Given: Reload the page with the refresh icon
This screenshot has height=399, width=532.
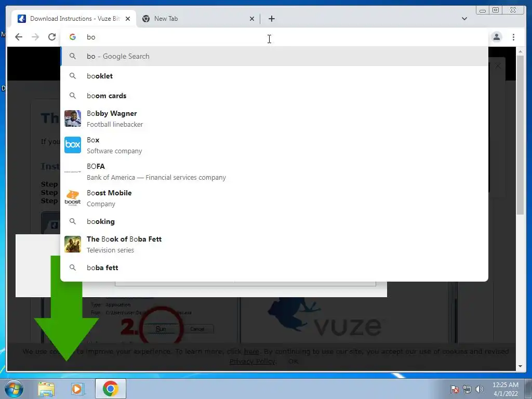Looking at the screenshot, I should click(x=52, y=37).
